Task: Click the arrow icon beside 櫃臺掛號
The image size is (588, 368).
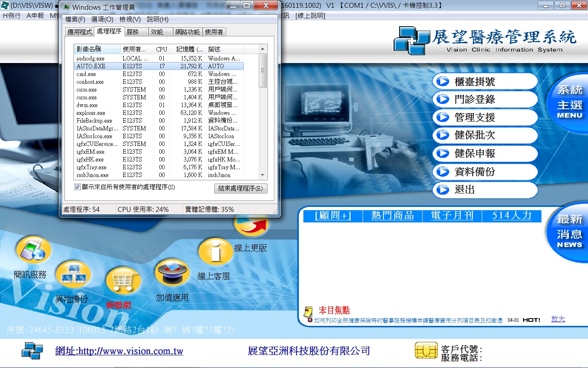Action: coord(442,81)
